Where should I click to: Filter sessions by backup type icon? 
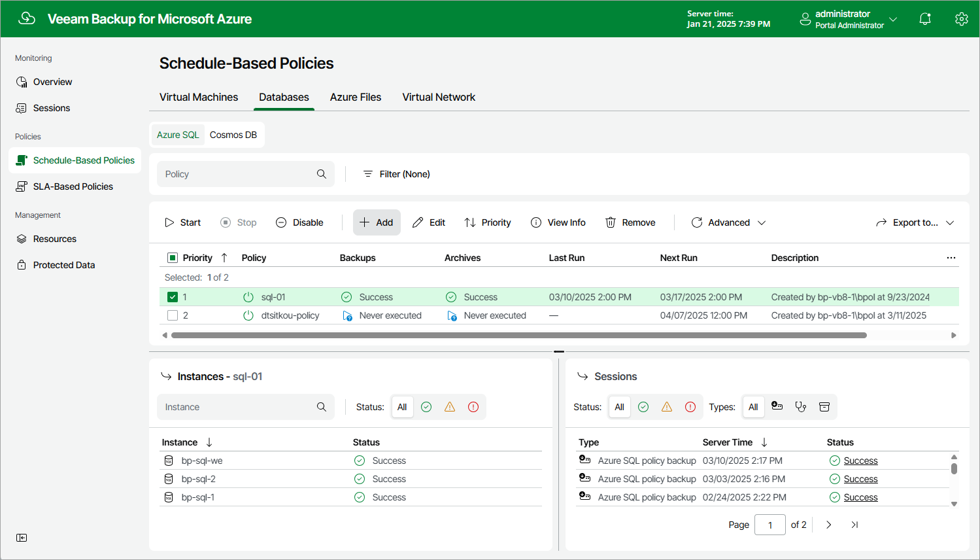[777, 406]
